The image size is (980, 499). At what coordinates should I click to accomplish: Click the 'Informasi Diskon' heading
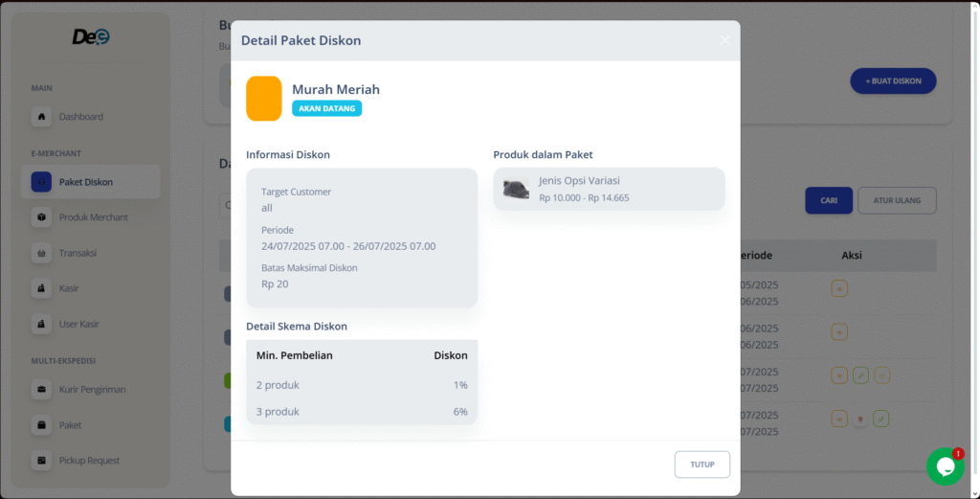[288, 154]
